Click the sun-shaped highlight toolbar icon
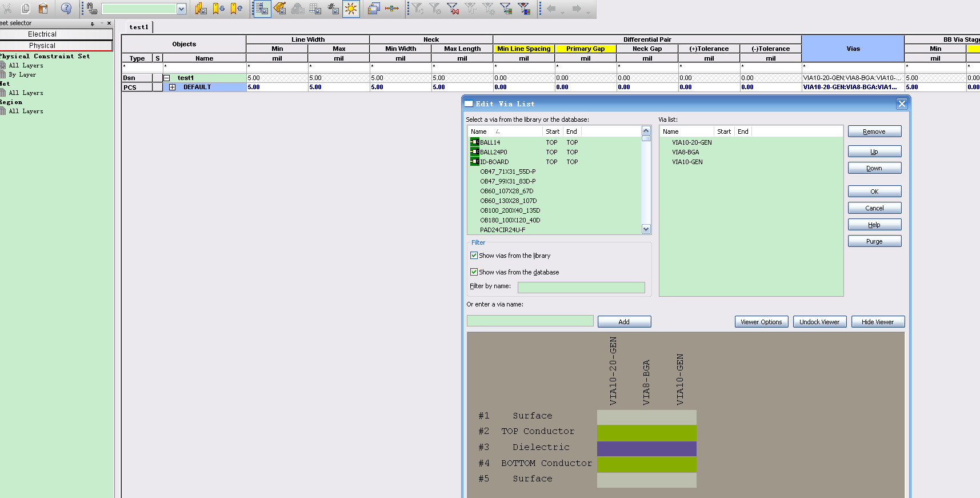980x498 pixels. pos(351,9)
